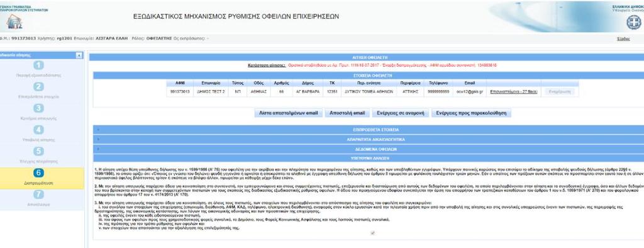
Task: Click the page title ΕΞΩΔΙΚΑΣΤΙΚΟΣ ΜΗΧΑΝΙΣΜΟΣ
Action: click(236, 16)
